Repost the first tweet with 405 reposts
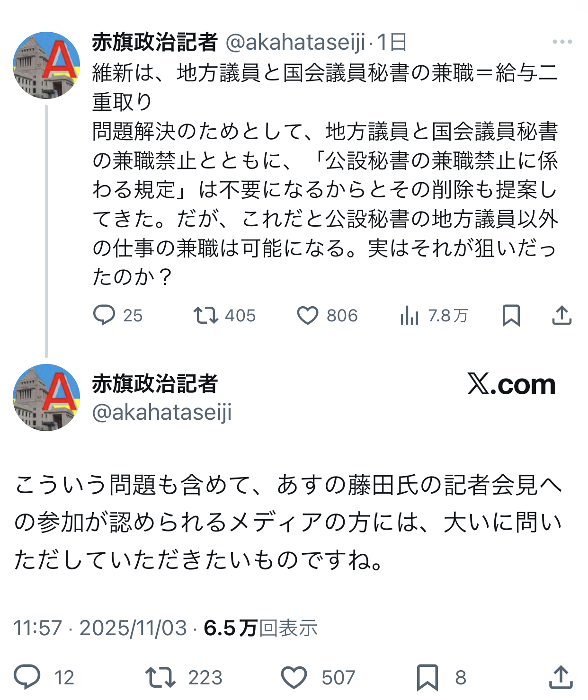The width and height of the screenshot is (588, 700). pos(206,315)
